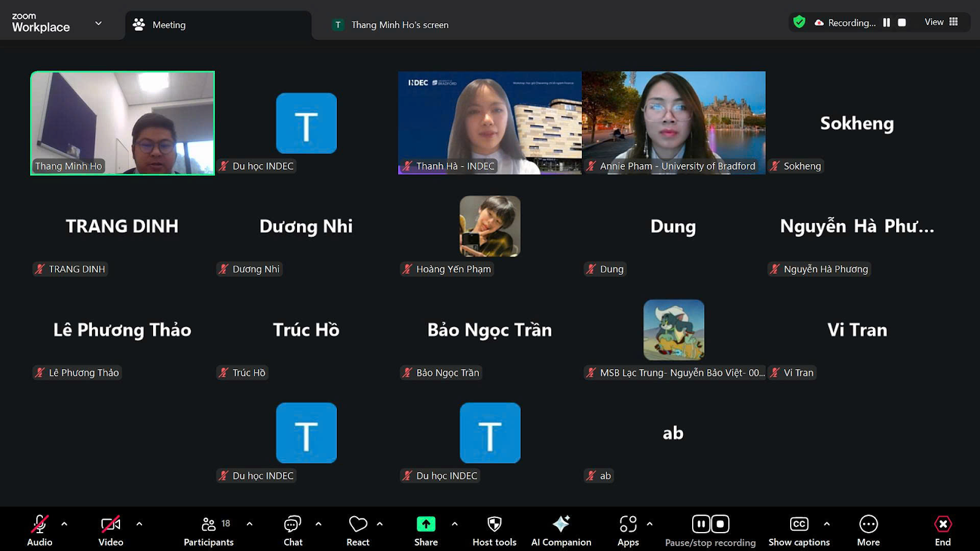Select Annie Pham's video thumbnail
This screenshot has height=551, width=980.
coord(673,122)
